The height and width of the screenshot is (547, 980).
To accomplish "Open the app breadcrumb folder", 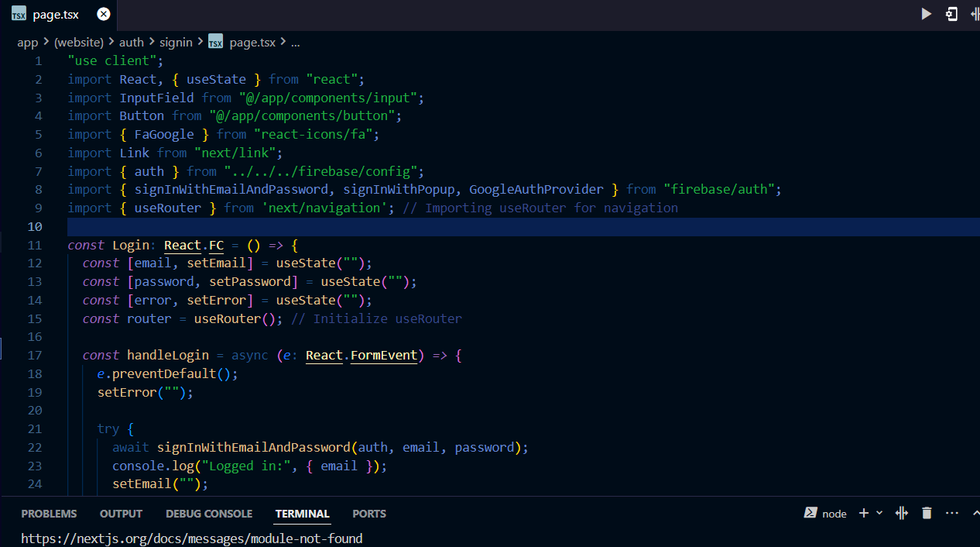I will pos(28,43).
